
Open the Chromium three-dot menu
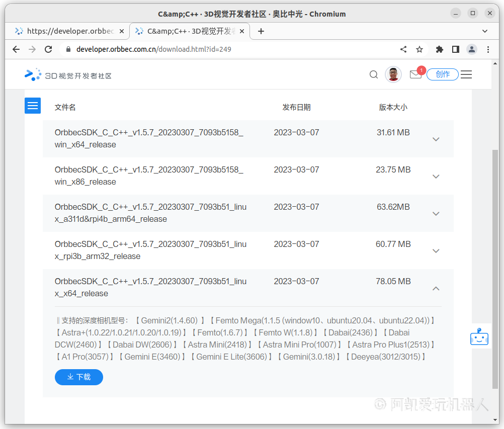488,49
